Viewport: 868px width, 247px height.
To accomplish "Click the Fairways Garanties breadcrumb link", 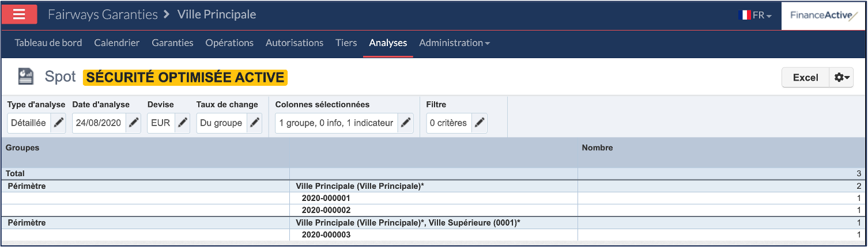I will click(x=103, y=14).
